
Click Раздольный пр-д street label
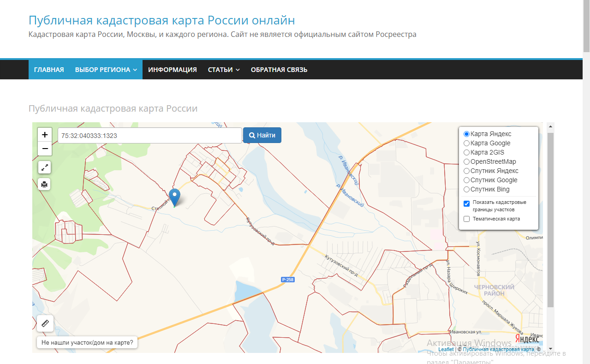[x=418, y=276]
